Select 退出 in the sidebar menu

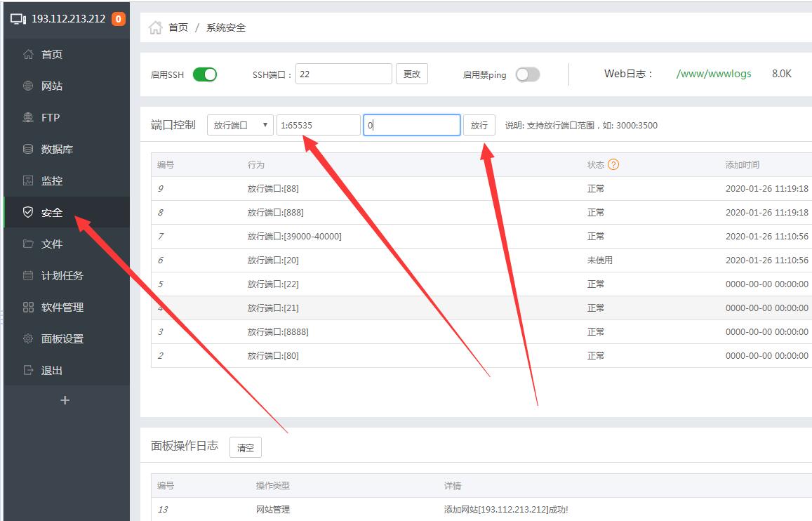pyautogui.click(x=52, y=371)
